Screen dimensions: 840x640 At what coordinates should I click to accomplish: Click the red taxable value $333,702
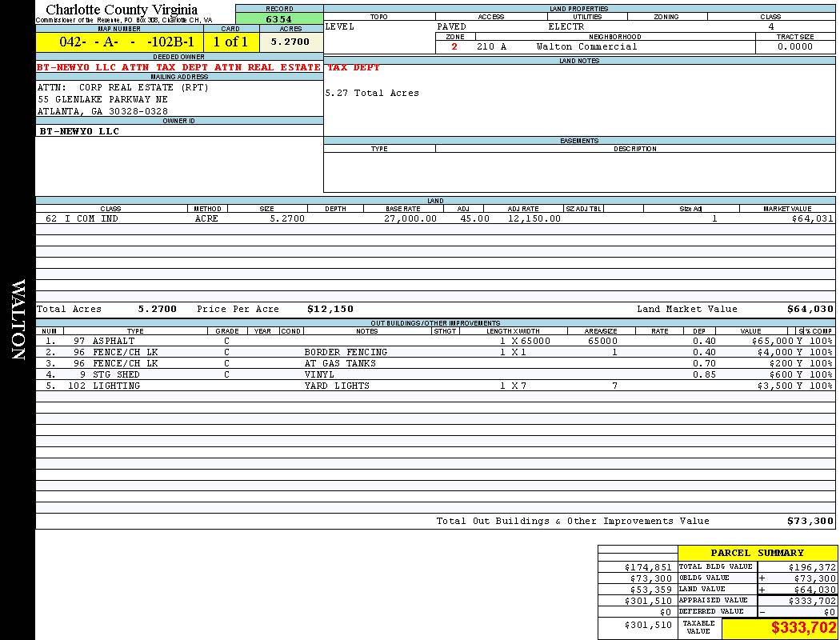pos(803,628)
